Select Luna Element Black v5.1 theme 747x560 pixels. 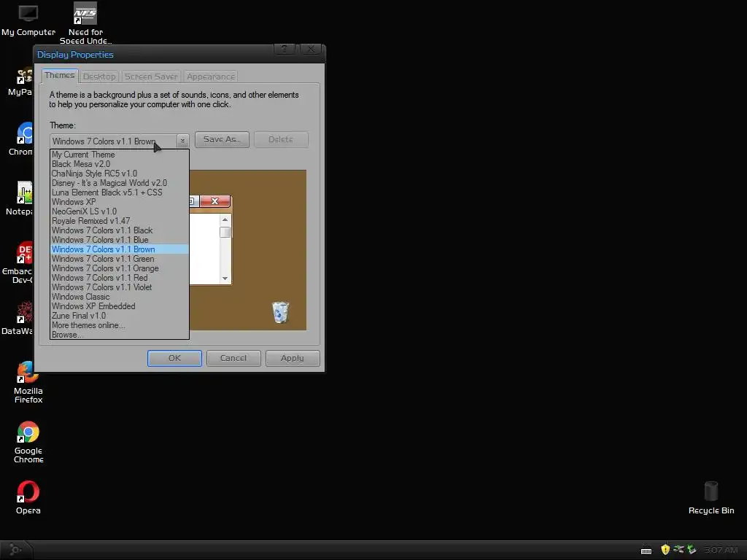(120, 192)
